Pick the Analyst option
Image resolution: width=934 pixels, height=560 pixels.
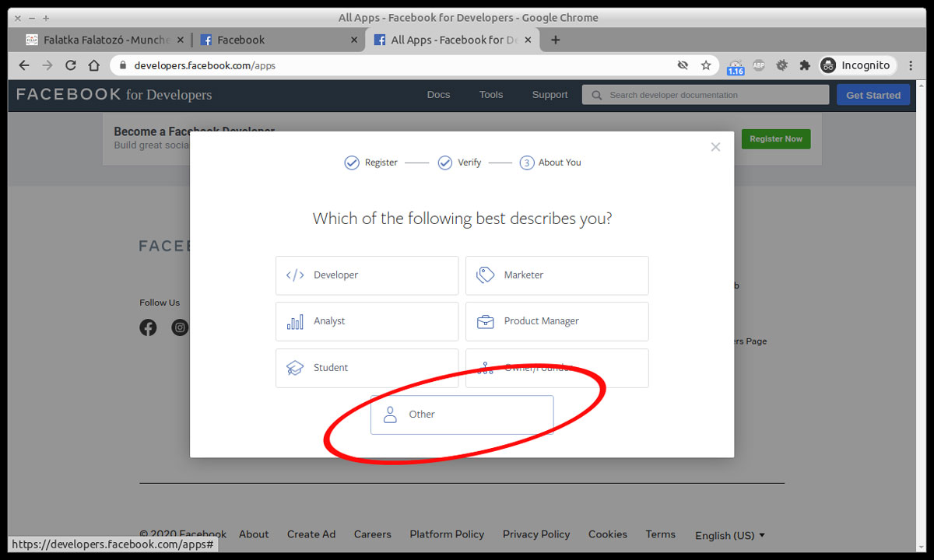367,321
